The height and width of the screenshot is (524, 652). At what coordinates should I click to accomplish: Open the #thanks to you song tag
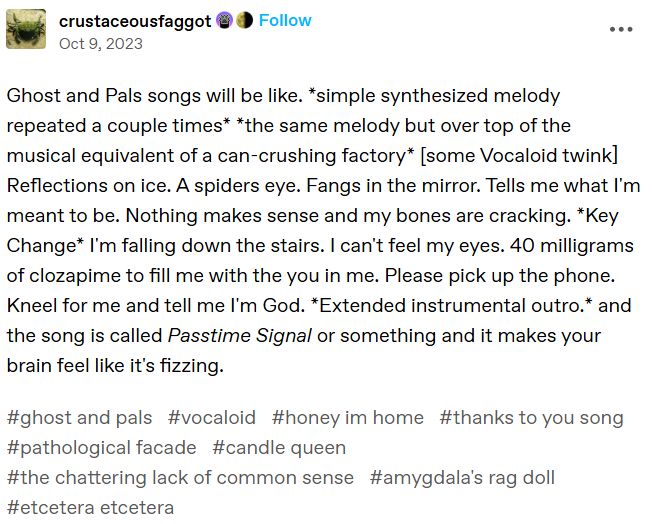[531, 418]
